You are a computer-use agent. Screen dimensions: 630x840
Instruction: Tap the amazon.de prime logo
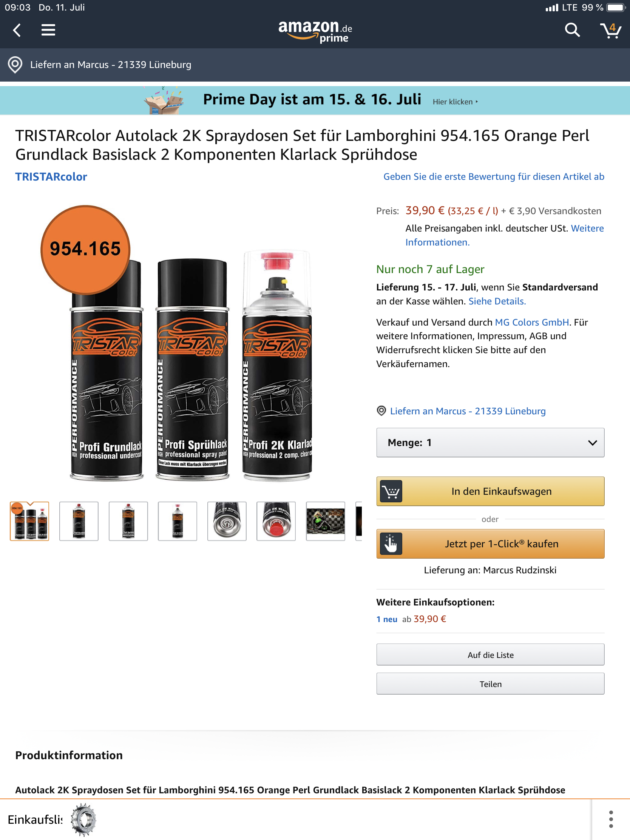(315, 31)
